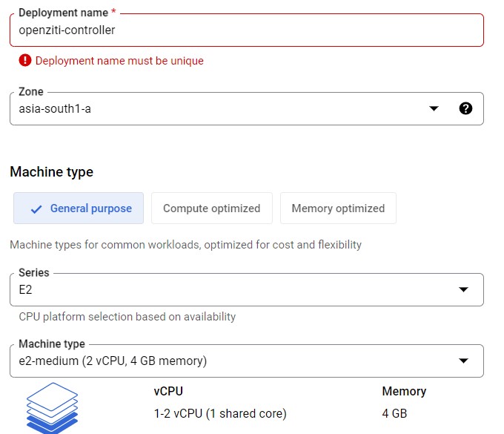Click the E2 series value
Viewport: 504px width, 434px height.
point(26,289)
